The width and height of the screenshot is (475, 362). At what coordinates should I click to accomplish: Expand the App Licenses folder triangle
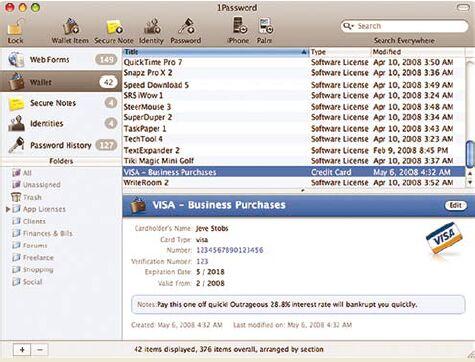coord(8,209)
